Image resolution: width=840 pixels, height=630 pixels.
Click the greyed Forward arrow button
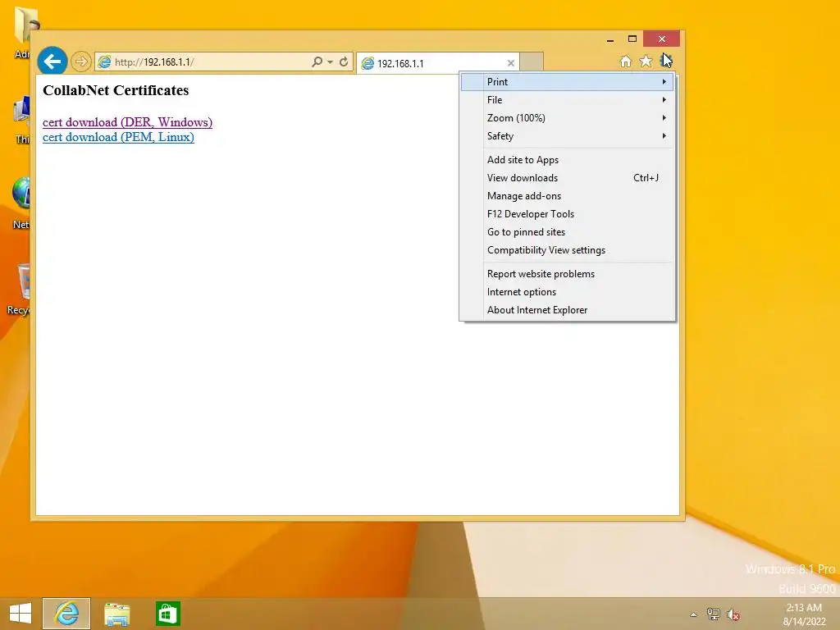coord(81,62)
